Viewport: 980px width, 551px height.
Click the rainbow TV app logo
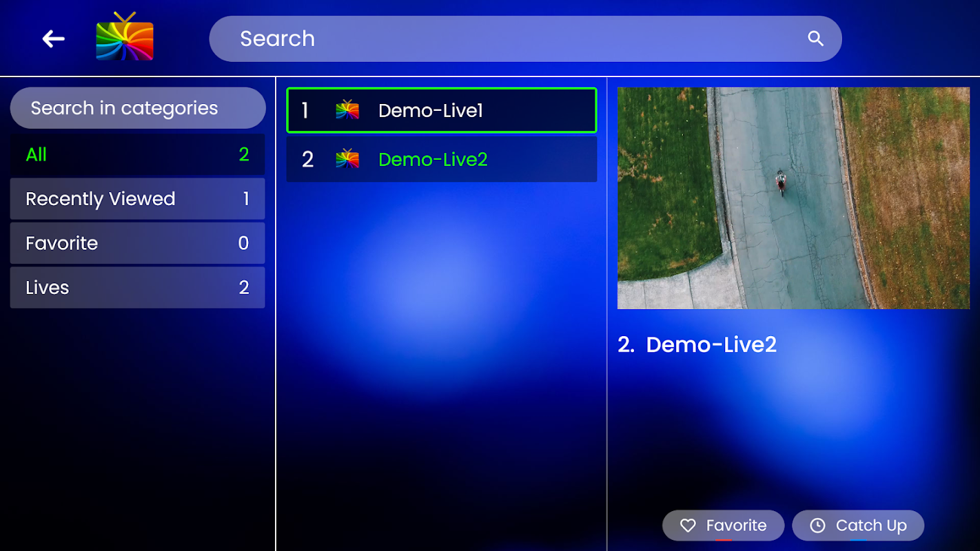(125, 37)
